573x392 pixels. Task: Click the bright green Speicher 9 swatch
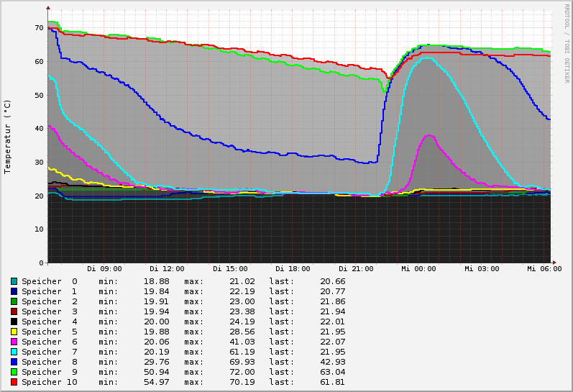[x=14, y=372]
